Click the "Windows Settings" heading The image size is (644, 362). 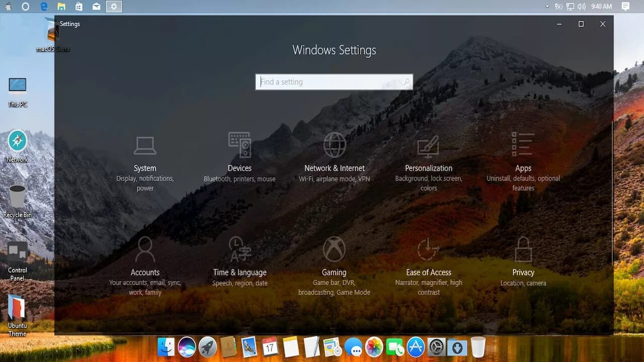click(x=334, y=50)
